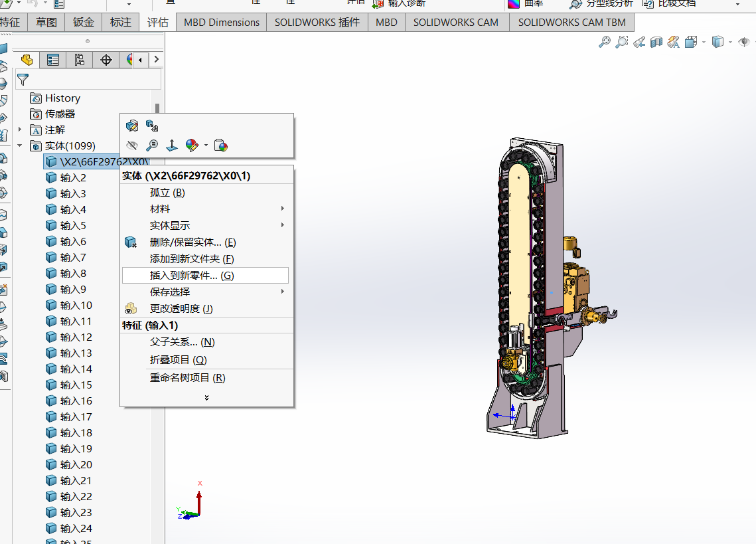Click Paste Appearance clipboard icon
Viewport: 756px width, 544px height.
[x=221, y=145]
